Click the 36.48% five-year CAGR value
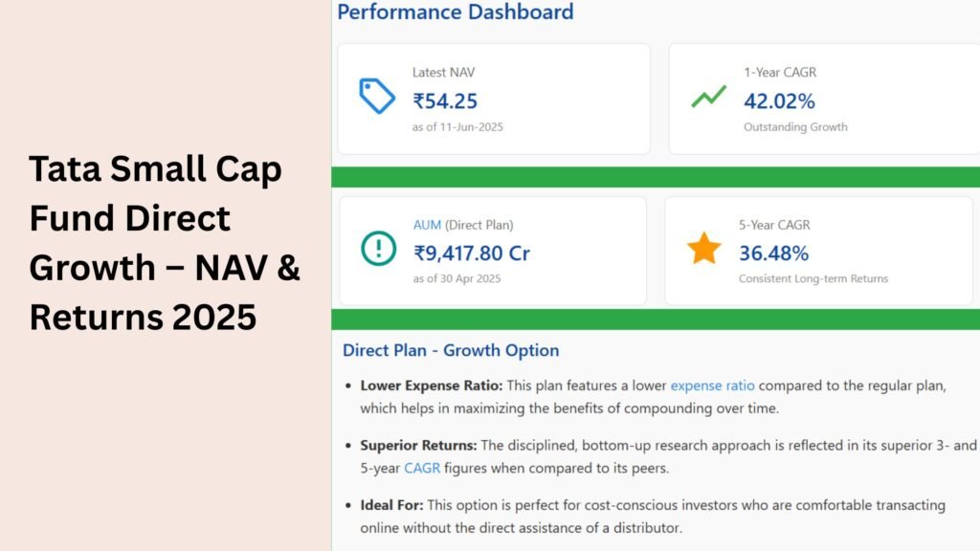The height and width of the screenshot is (551, 980). [773, 253]
